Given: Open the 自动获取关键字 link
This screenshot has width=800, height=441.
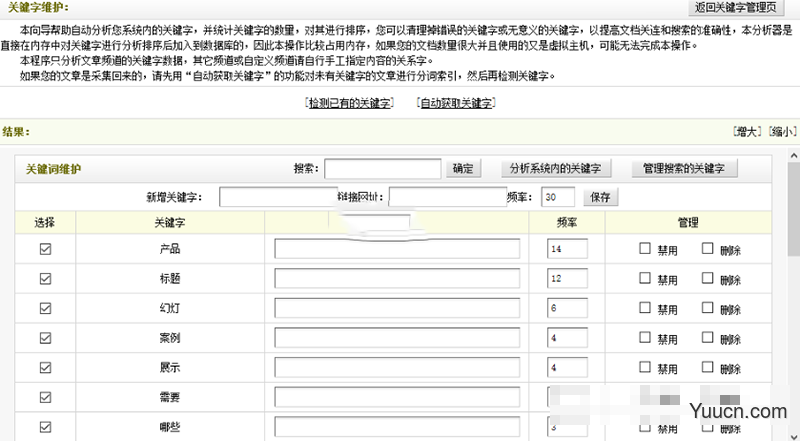Looking at the screenshot, I should coord(457,102).
